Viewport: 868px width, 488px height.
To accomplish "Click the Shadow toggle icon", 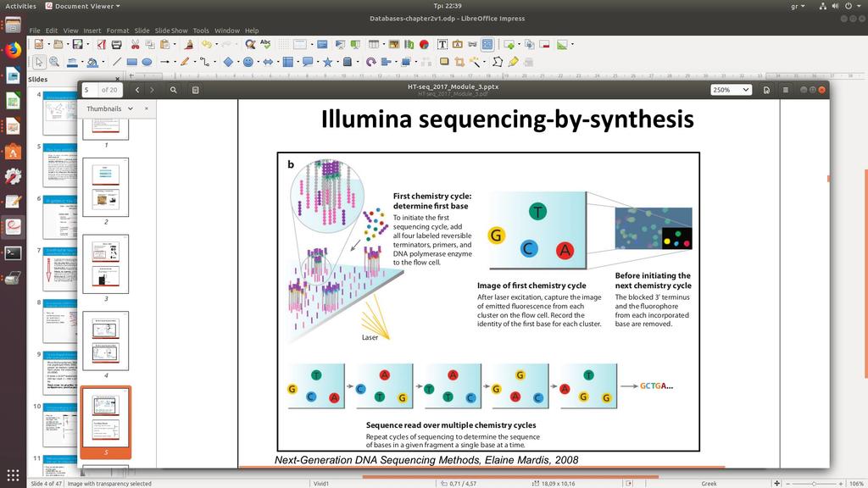I will coord(444,62).
